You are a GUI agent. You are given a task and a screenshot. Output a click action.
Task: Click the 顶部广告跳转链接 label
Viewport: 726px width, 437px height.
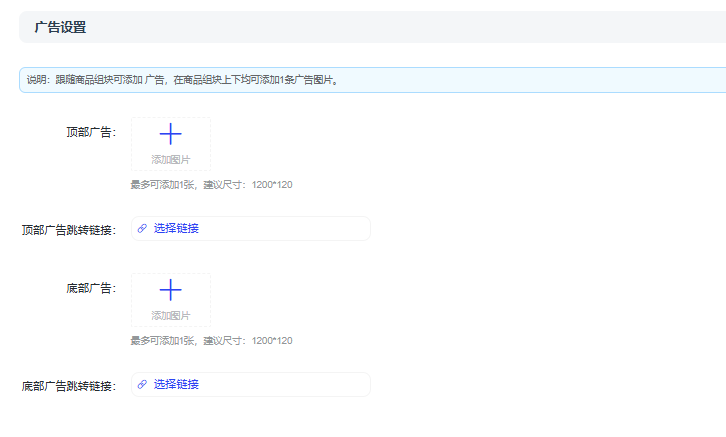pos(69,230)
